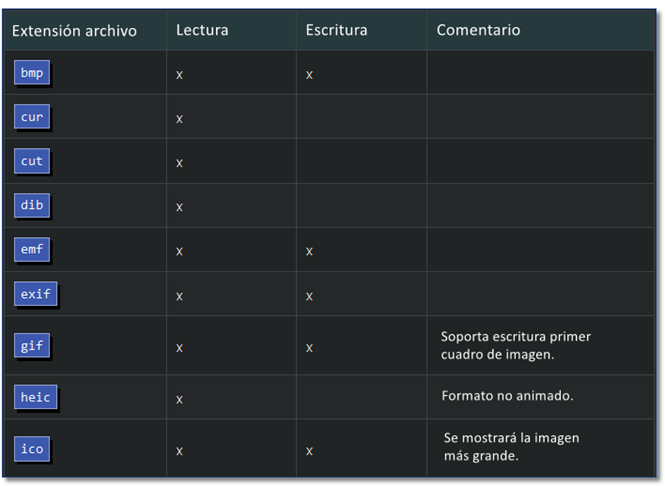Click the cut file extension badge
Image resolution: width=665 pixels, height=486 pixels.
[32, 161]
